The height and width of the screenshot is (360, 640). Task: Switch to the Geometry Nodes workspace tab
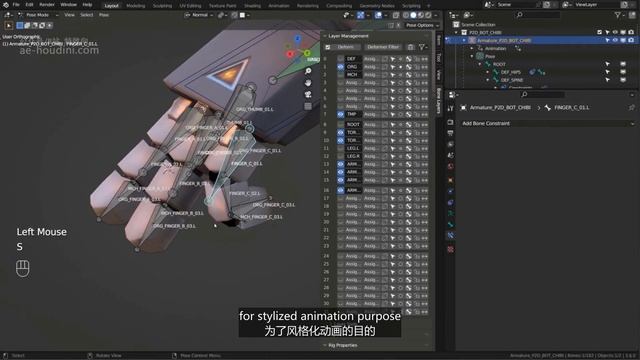377,6
